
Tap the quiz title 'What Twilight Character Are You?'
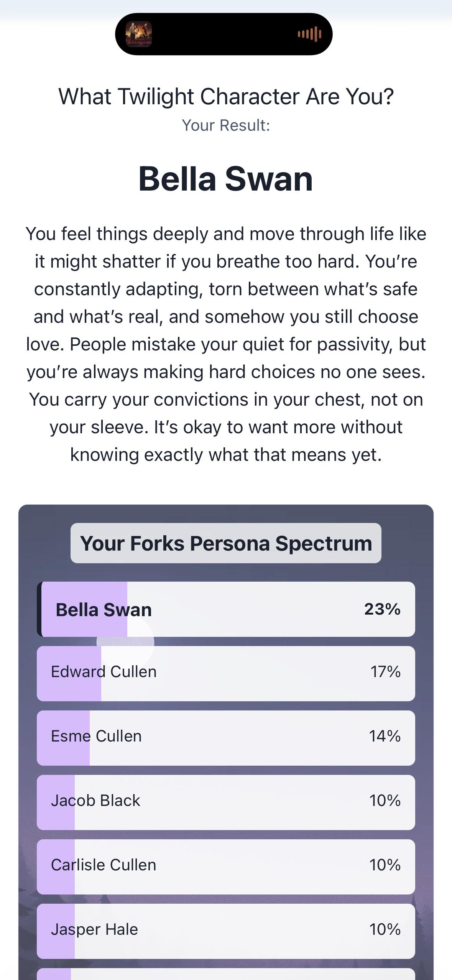(226, 97)
